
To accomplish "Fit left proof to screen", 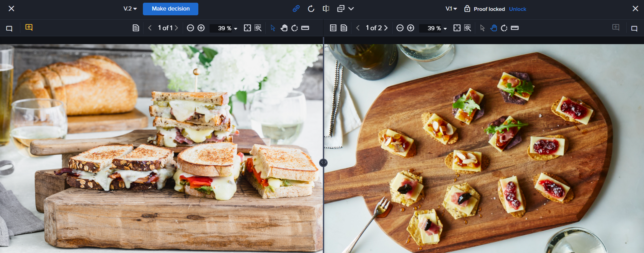I will (247, 28).
